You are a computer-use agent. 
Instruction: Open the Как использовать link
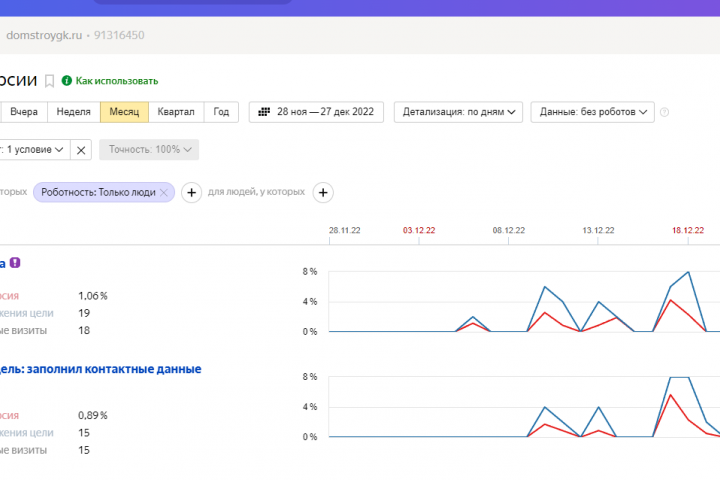click(117, 81)
